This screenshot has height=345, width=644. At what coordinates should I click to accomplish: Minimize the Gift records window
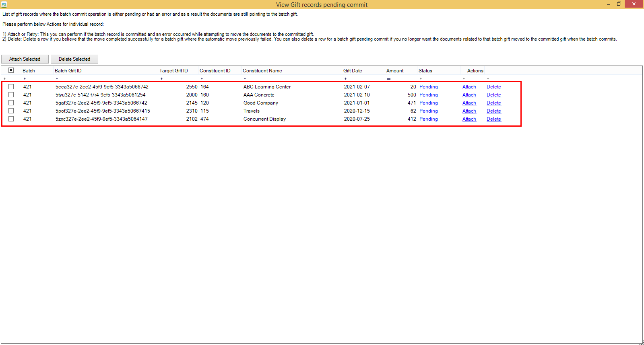pyautogui.click(x=609, y=4)
